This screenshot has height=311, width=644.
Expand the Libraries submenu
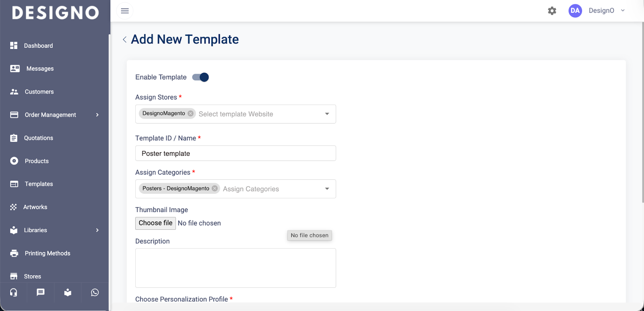(97, 230)
